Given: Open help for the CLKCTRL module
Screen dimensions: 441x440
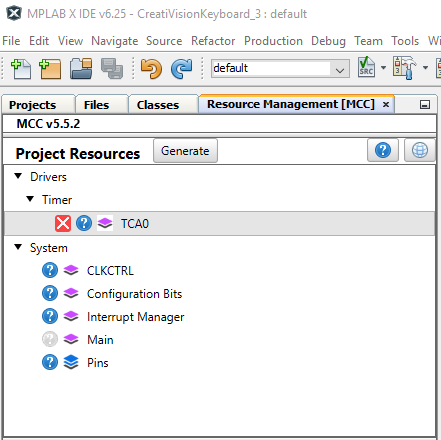Looking at the screenshot, I should click(x=50, y=270).
